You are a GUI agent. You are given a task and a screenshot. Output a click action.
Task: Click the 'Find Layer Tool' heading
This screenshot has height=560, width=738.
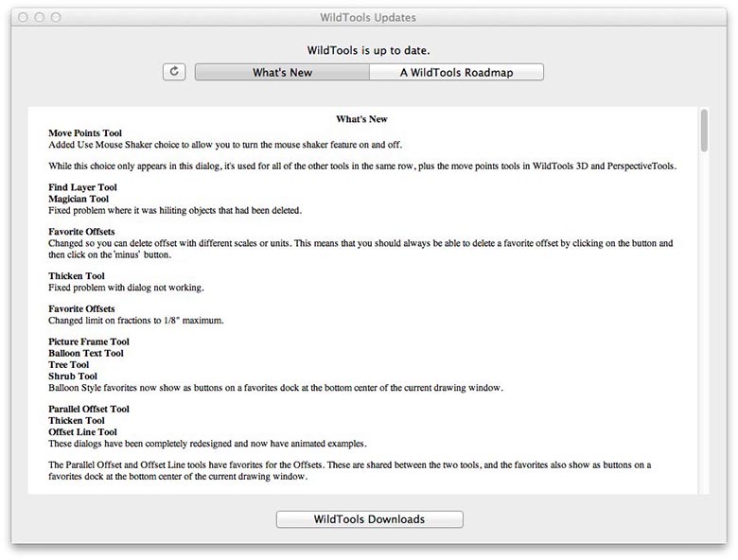click(82, 187)
